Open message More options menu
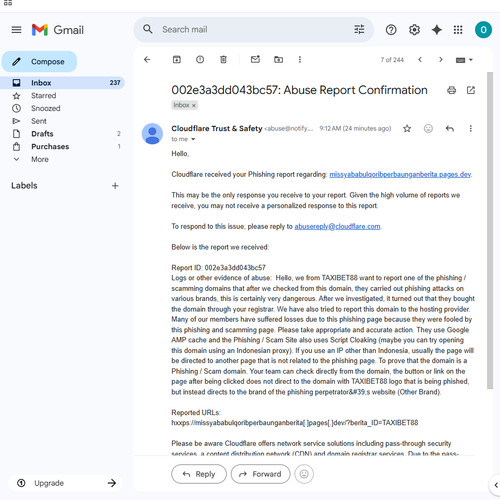 click(x=470, y=128)
